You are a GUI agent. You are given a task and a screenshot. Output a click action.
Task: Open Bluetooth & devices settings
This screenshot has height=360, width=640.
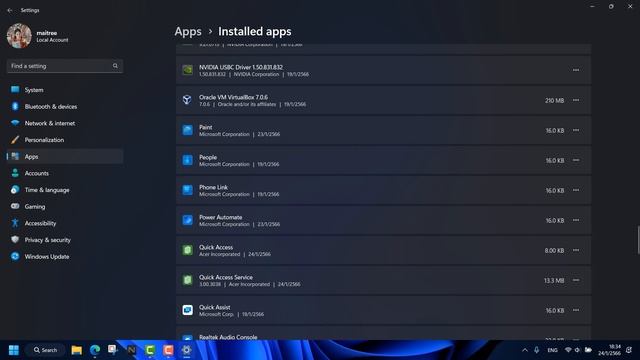point(65,107)
